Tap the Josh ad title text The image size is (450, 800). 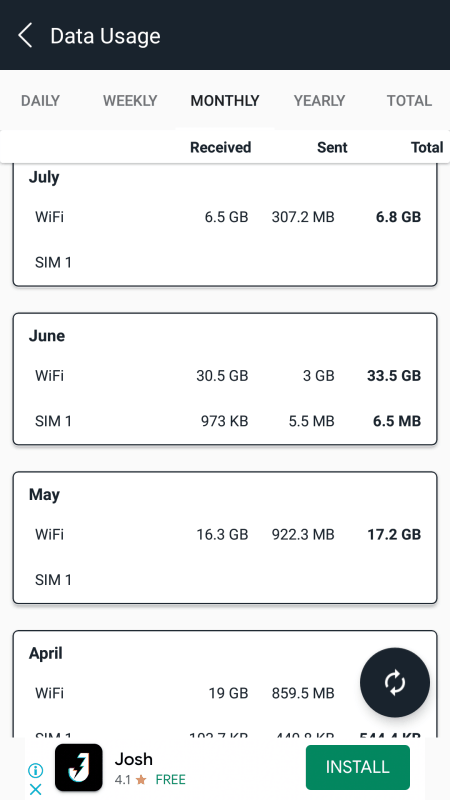(134, 759)
